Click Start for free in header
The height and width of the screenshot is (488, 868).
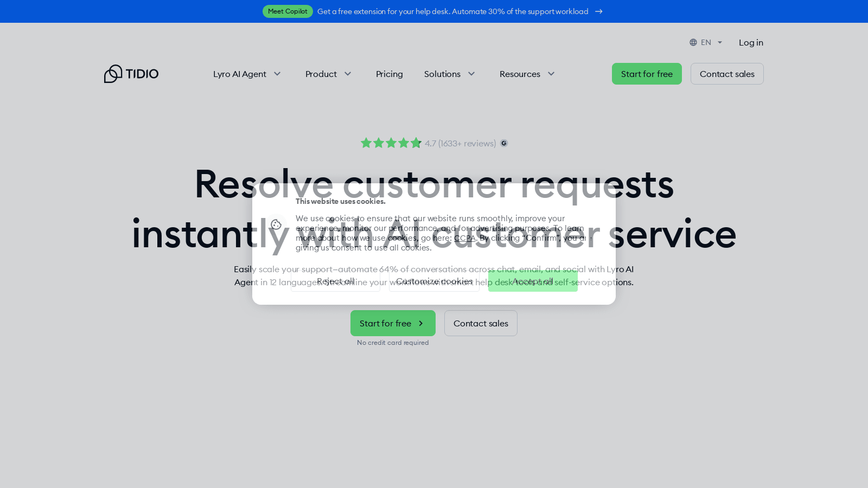pyautogui.click(x=647, y=74)
